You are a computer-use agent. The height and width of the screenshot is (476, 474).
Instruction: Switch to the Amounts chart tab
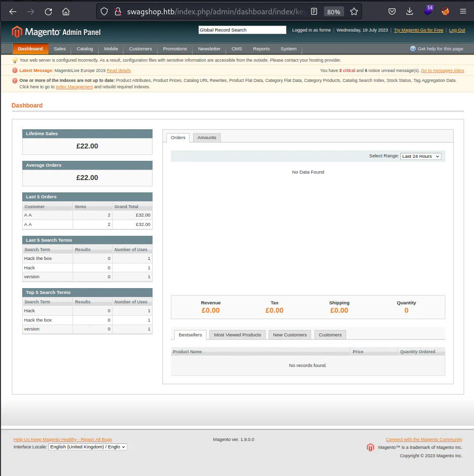[x=206, y=138]
